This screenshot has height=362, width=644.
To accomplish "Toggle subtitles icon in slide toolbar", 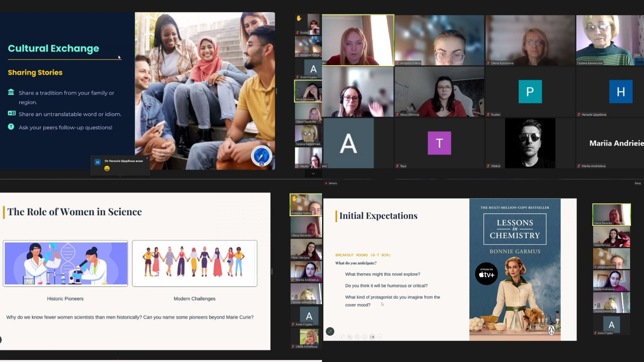I will pos(365,337).
